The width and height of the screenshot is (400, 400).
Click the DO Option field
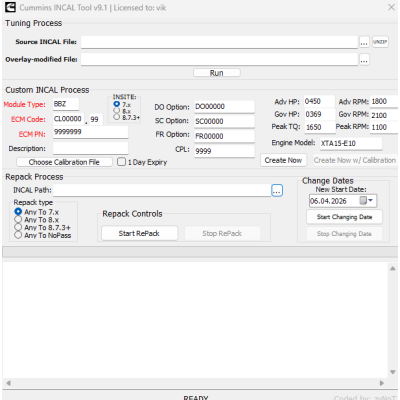tap(224, 107)
